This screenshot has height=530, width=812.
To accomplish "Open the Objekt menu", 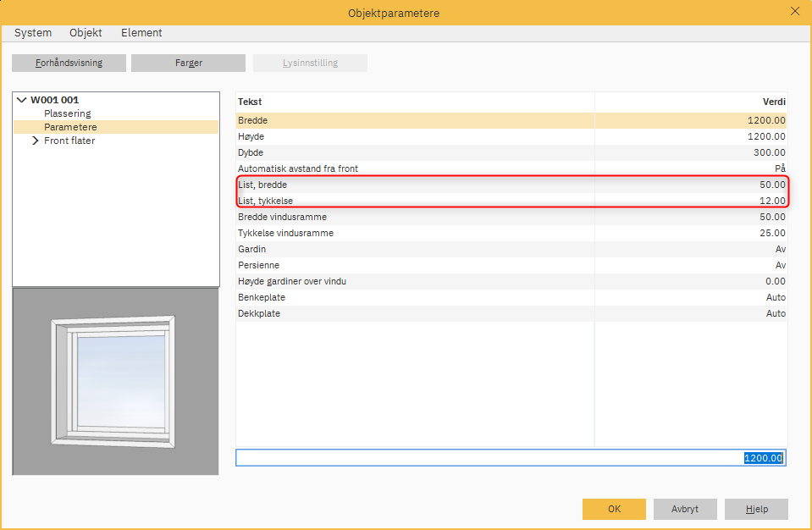I will 86,33.
